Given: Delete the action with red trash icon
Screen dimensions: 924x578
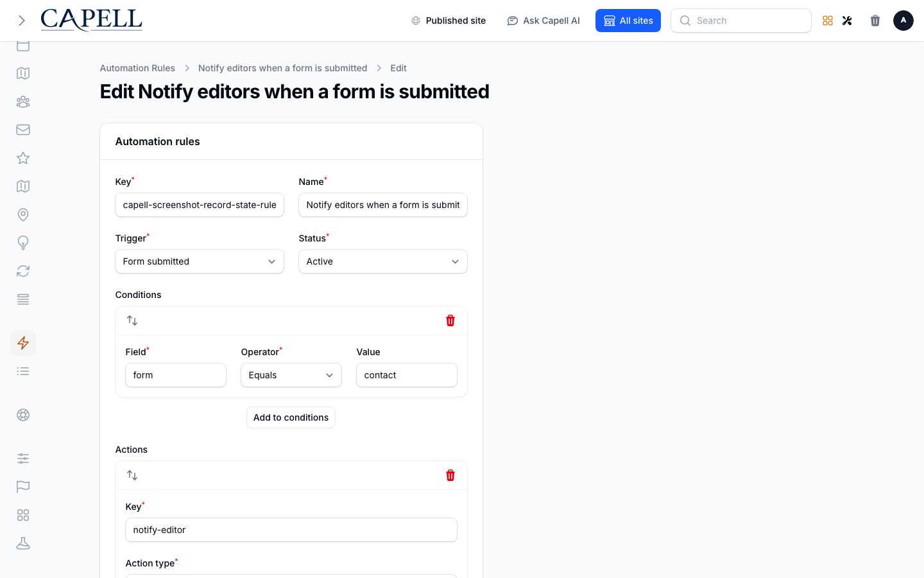Looking at the screenshot, I should (x=450, y=475).
